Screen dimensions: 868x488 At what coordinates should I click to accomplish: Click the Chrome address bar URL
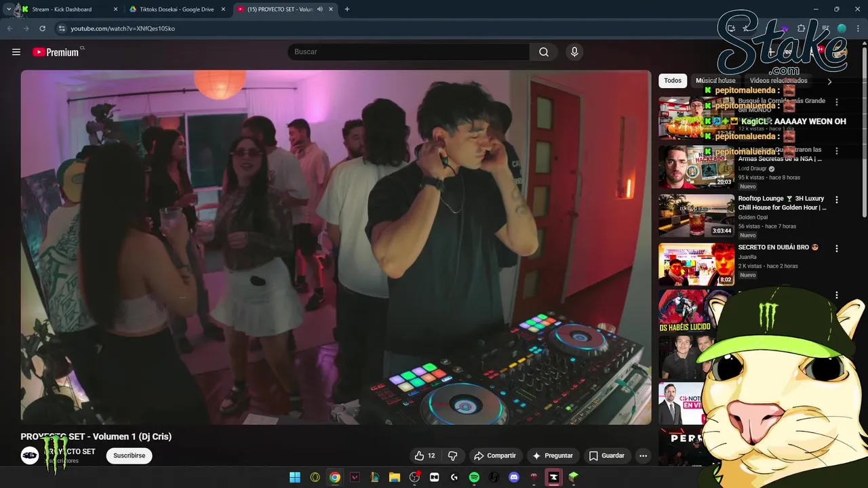pyautogui.click(x=123, y=28)
